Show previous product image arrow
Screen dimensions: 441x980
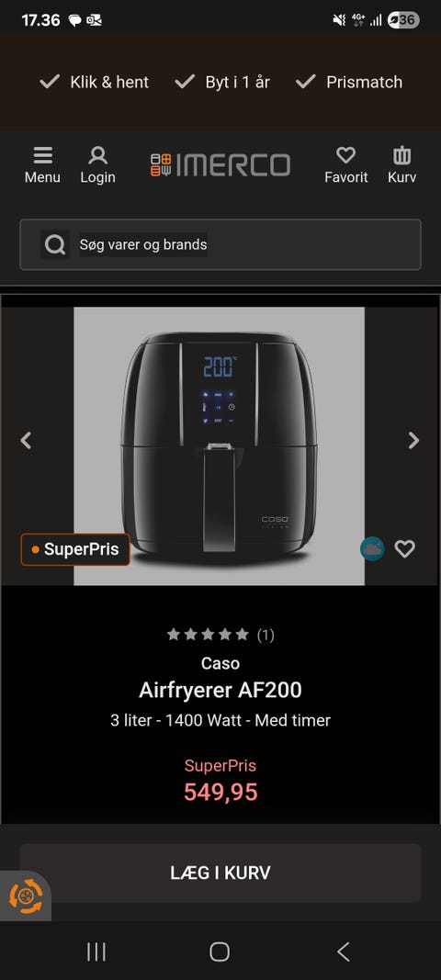(26, 441)
